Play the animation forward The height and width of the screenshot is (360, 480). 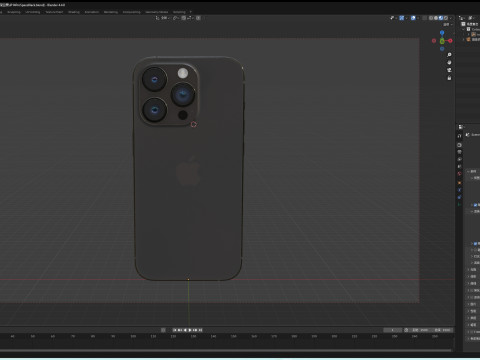click(190, 330)
